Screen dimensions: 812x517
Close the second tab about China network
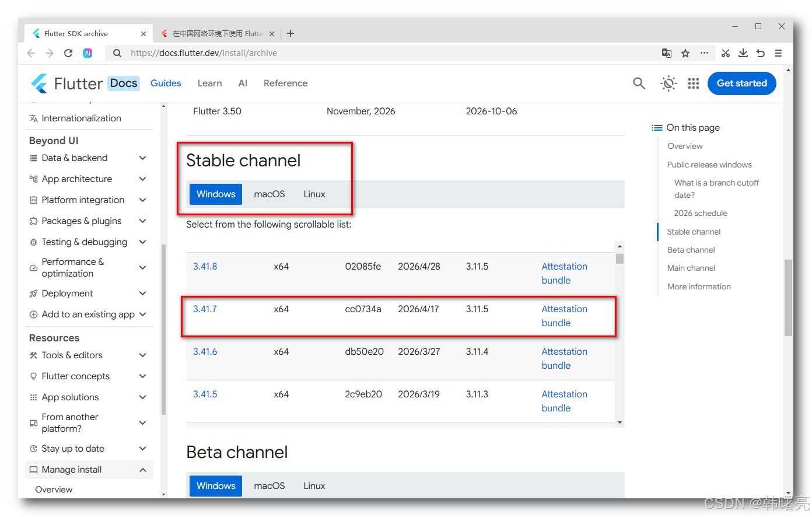[272, 34]
